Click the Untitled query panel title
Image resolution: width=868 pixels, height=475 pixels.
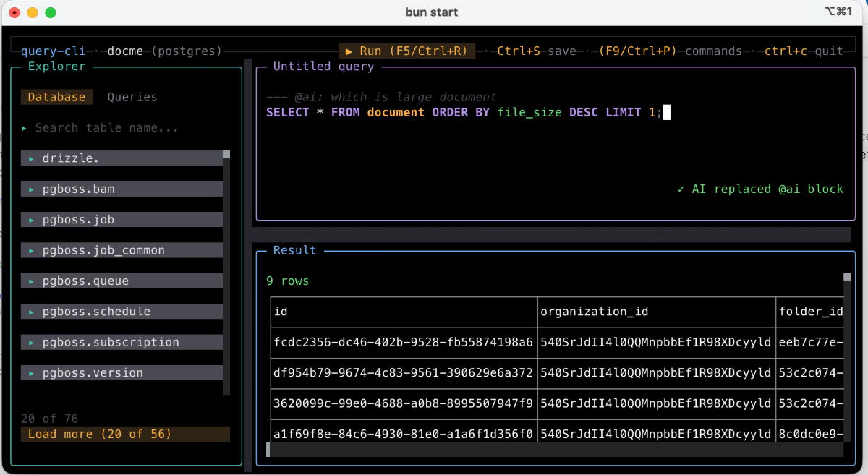[323, 67]
